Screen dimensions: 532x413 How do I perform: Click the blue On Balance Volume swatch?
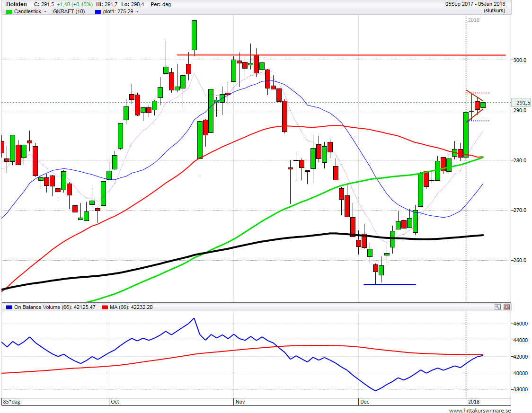pyautogui.click(x=9, y=307)
